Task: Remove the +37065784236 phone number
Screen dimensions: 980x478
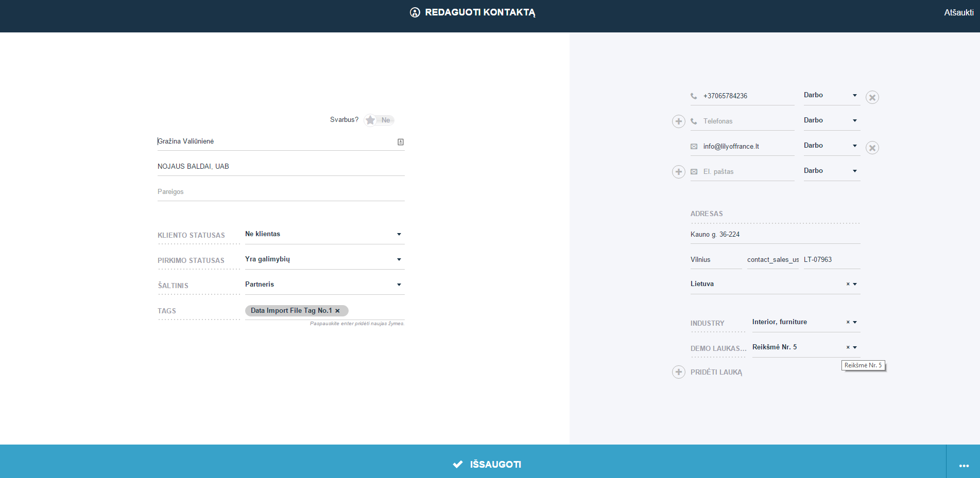Action: click(x=872, y=97)
